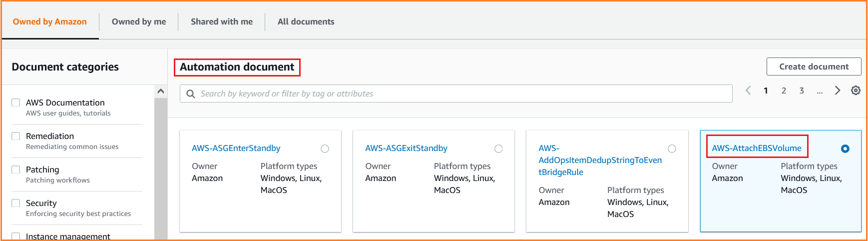Screen dimensions: 868x241
Task: Switch to Owned by Amazon tab
Action: pos(50,21)
